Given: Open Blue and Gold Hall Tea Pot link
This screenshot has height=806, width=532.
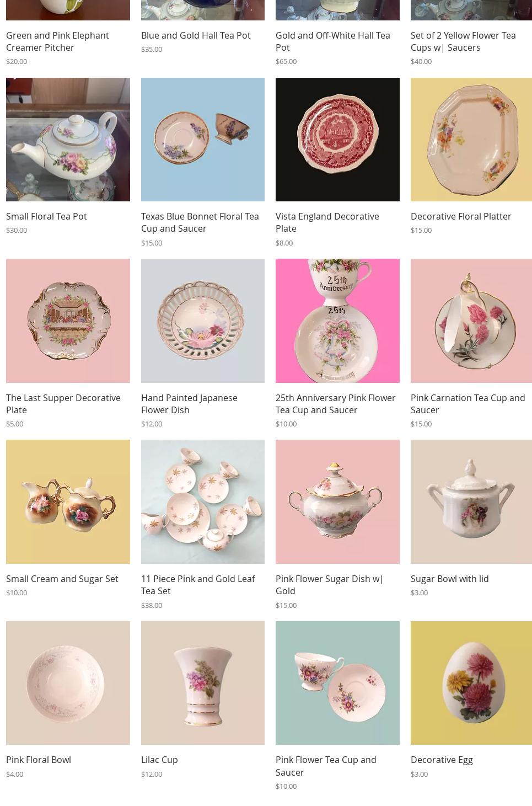Looking at the screenshot, I should (196, 35).
